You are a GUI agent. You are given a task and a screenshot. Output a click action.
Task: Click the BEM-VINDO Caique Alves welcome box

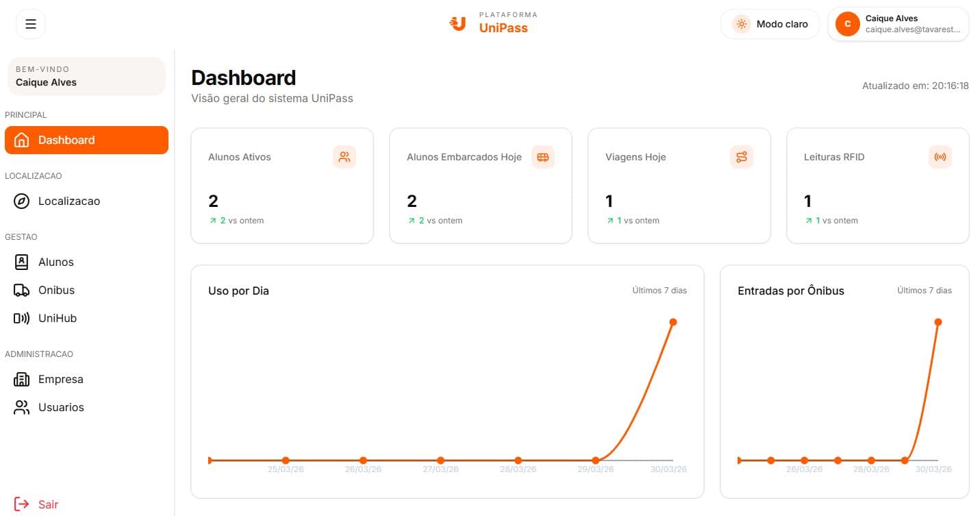86,76
